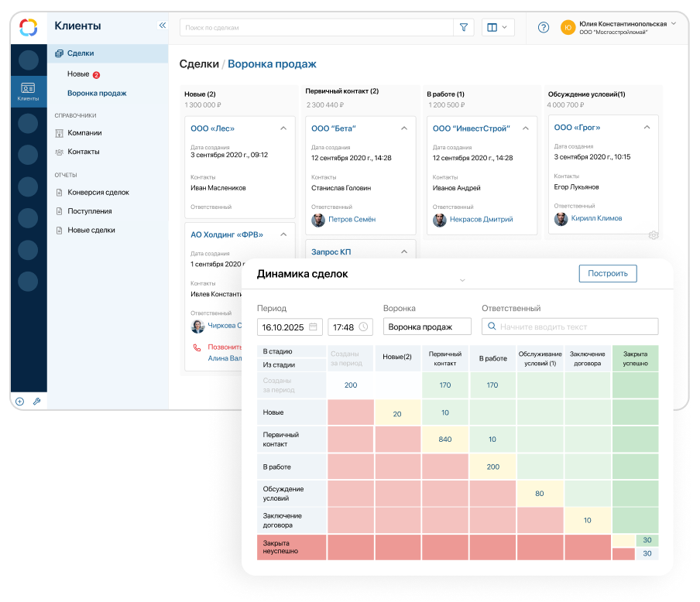Image resolution: width=700 pixels, height=602 pixels.
Task: Open the column layout view dropdown
Action: 498,27
